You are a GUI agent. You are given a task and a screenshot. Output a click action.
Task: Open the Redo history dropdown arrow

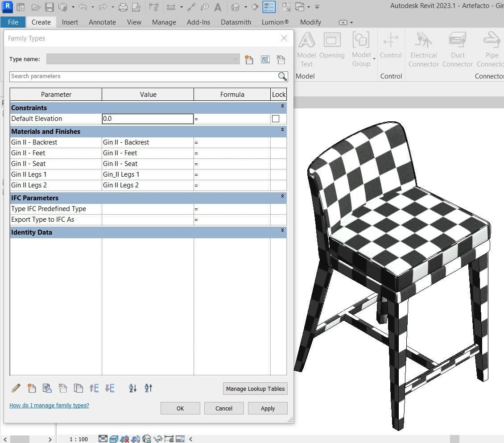pyautogui.click(x=112, y=7)
